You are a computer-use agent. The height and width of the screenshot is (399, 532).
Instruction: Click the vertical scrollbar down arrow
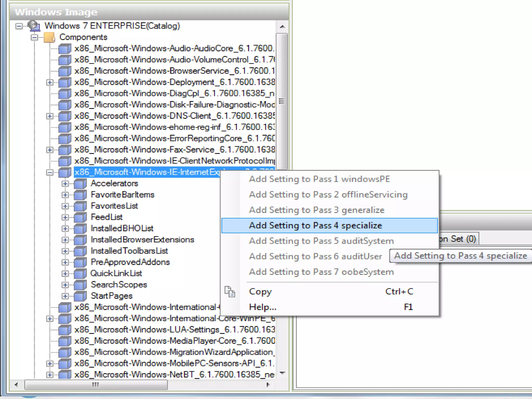(282, 373)
